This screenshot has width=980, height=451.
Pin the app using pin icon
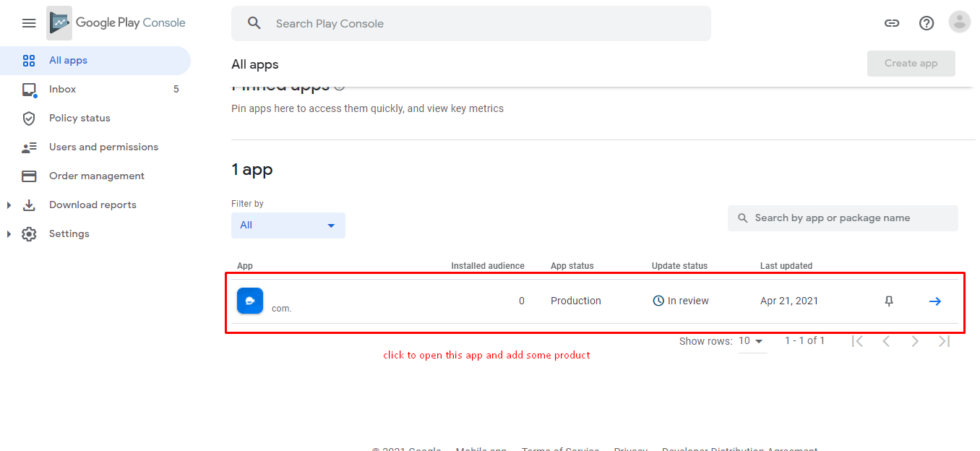tap(889, 301)
